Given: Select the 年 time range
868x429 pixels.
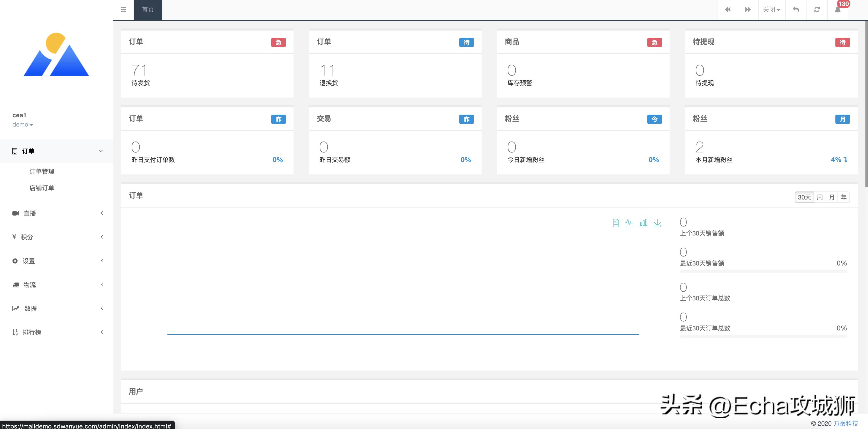Looking at the screenshot, I should pyautogui.click(x=843, y=197).
